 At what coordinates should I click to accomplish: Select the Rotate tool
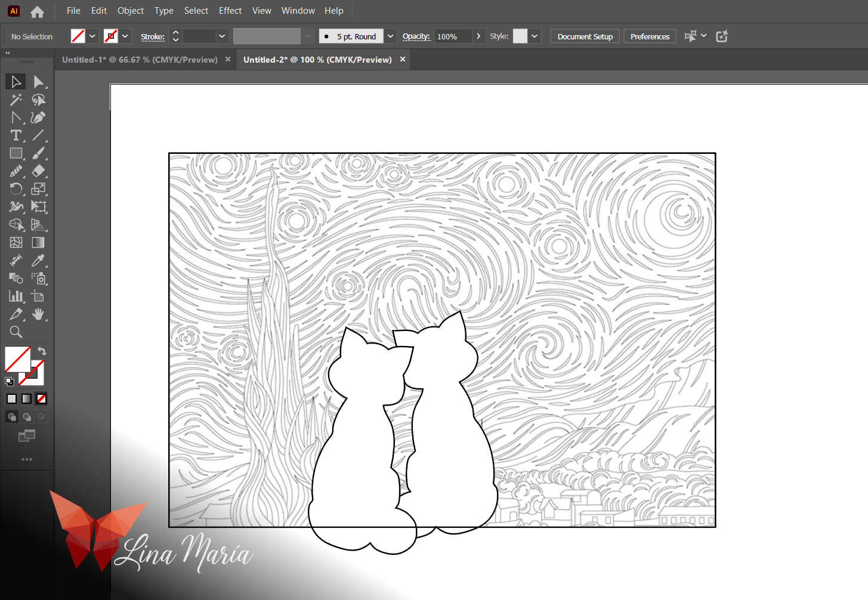[x=16, y=189]
